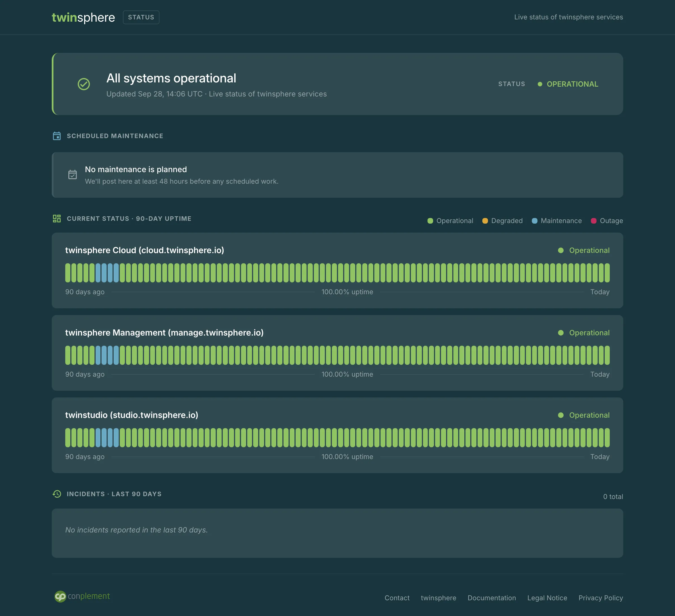The height and width of the screenshot is (616, 675).
Task: Click '100.00% uptime' under twinstudio
Action: [347, 457]
